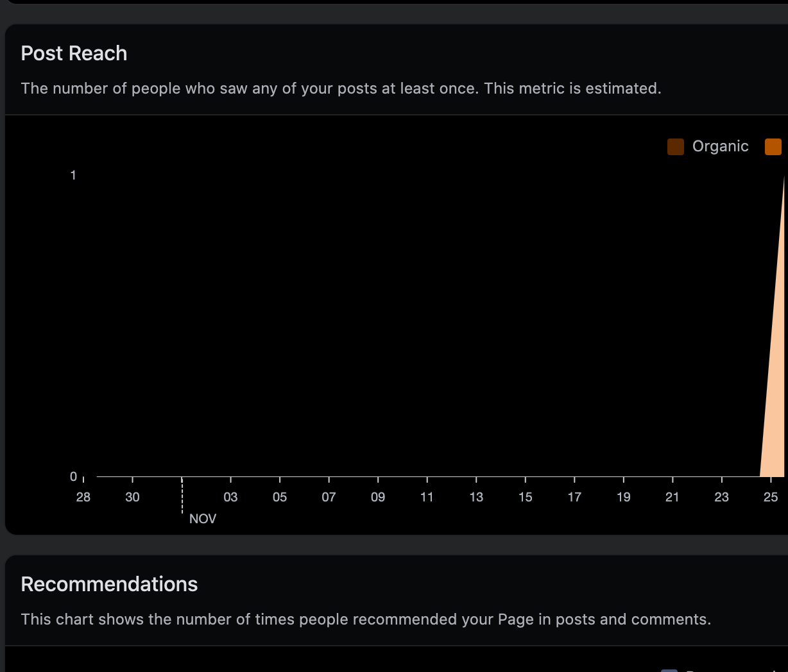The width and height of the screenshot is (788, 672).
Task: Click the 19 date tick label
Action: 624,497
